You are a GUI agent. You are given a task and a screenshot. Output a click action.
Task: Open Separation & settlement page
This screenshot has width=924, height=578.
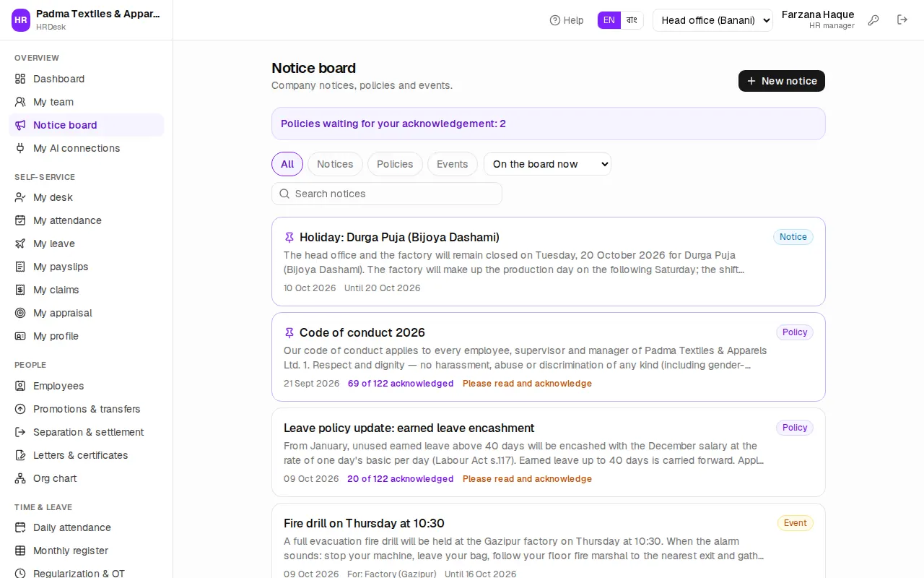[87, 432]
